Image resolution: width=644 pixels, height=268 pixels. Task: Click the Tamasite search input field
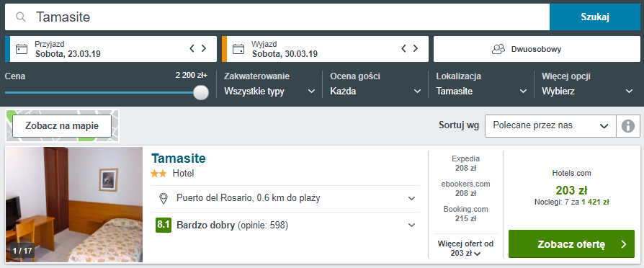[277, 17]
